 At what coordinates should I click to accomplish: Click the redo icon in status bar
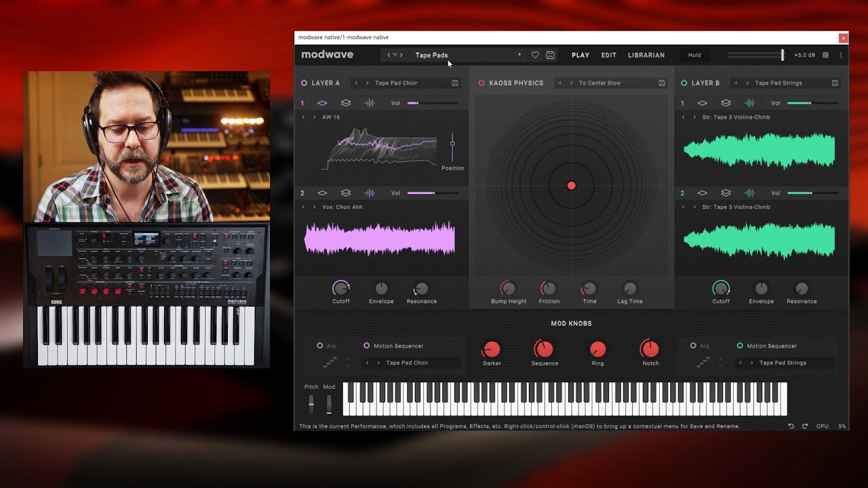(805, 426)
